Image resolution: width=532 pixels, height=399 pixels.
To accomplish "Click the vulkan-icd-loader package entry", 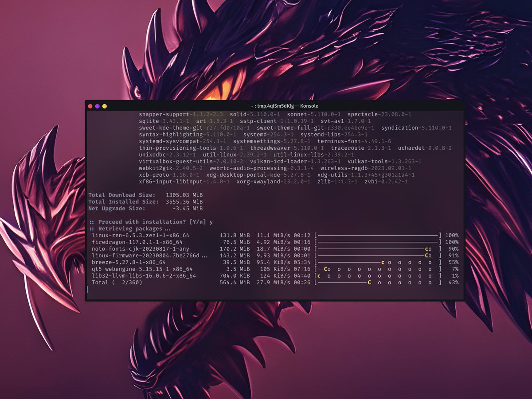I will pos(295,162).
